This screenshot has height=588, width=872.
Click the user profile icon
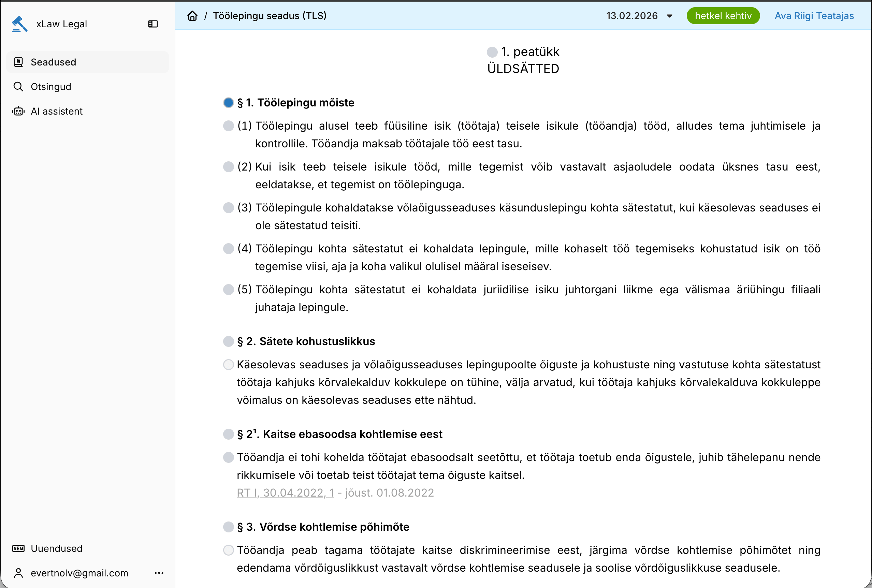pos(18,573)
